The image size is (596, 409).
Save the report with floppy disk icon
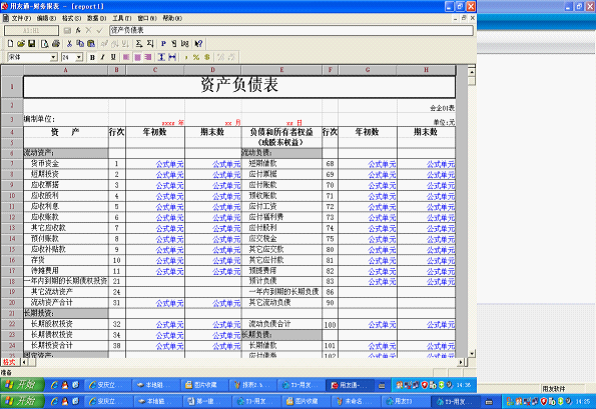pyautogui.click(x=32, y=44)
